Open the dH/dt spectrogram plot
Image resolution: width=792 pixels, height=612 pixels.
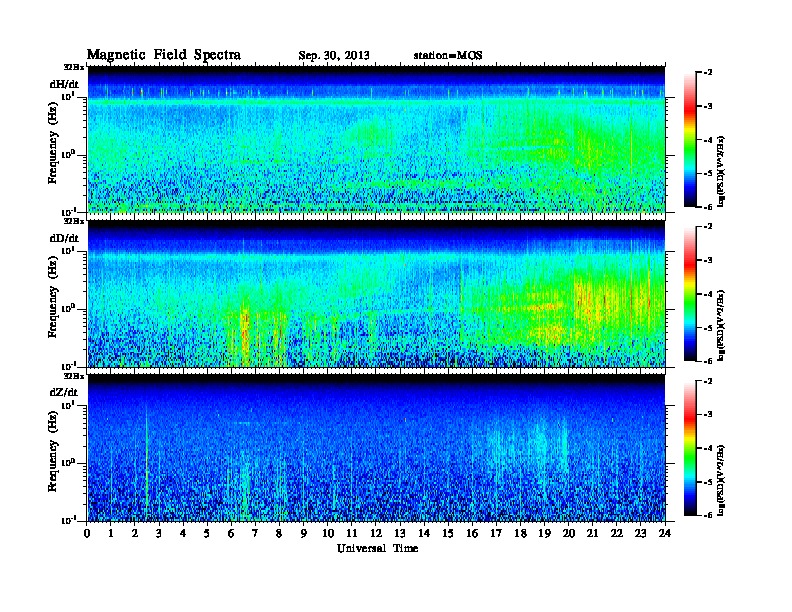pyautogui.click(x=376, y=139)
